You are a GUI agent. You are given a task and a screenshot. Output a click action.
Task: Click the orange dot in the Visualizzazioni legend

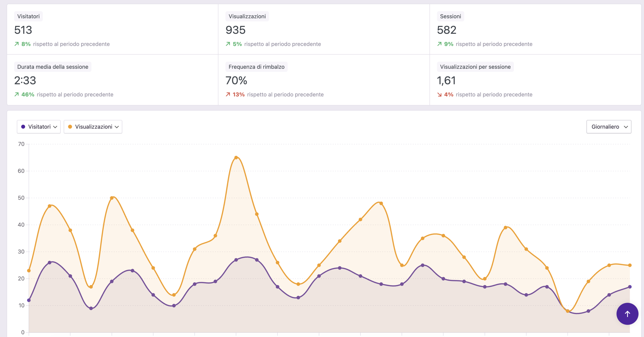point(70,127)
